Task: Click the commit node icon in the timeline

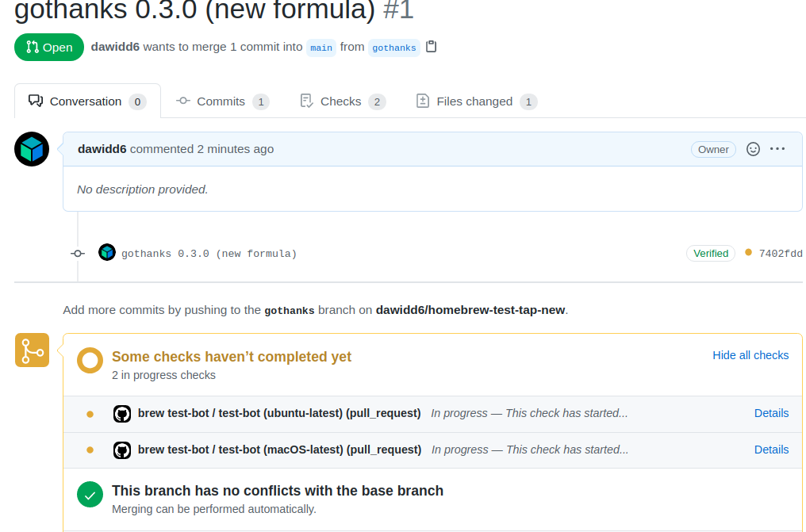Action: (x=77, y=253)
